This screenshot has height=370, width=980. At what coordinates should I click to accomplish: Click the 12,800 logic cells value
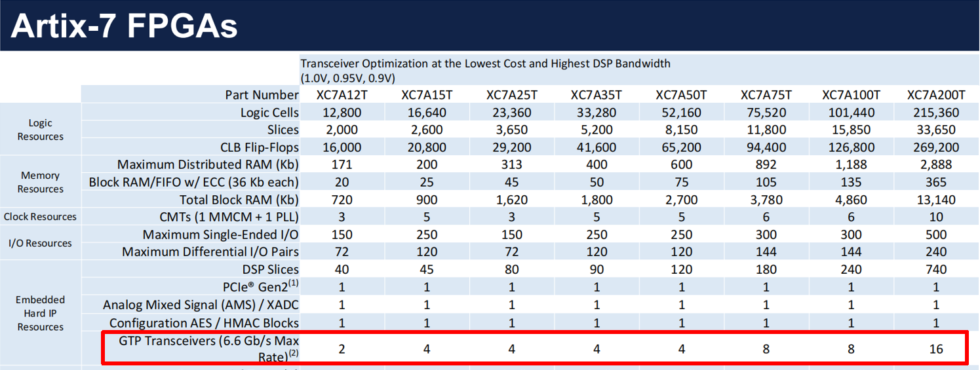click(342, 113)
